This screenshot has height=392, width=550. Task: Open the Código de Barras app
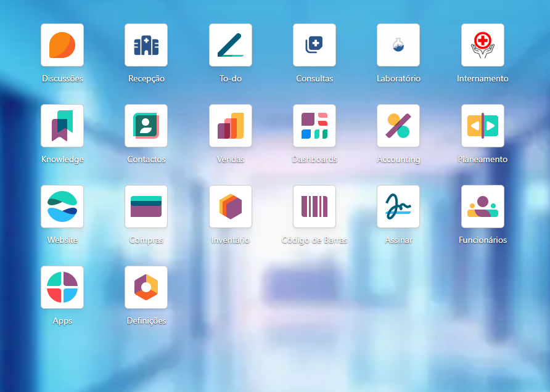(314, 206)
